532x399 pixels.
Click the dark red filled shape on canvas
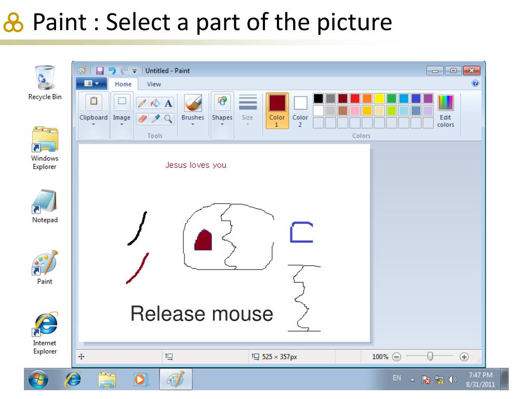click(203, 240)
